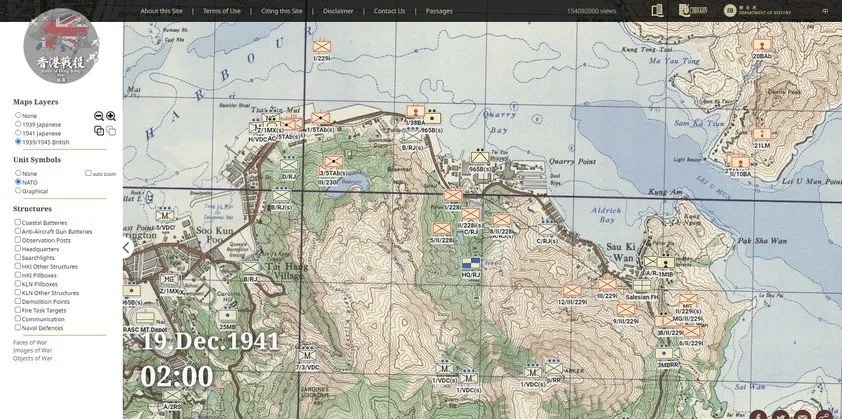
Task: Enable HKI Pillboxes checkbox
Action: (x=18, y=275)
